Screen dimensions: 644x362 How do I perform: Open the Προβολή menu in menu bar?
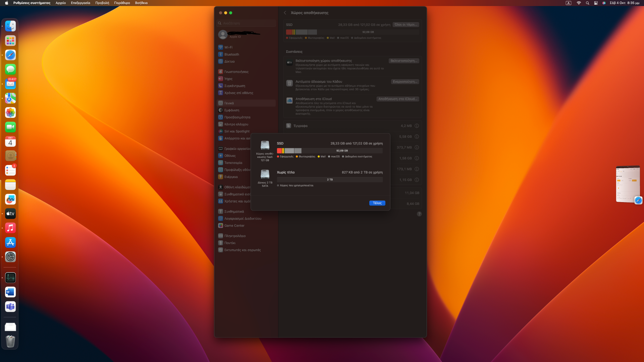click(102, 3)
